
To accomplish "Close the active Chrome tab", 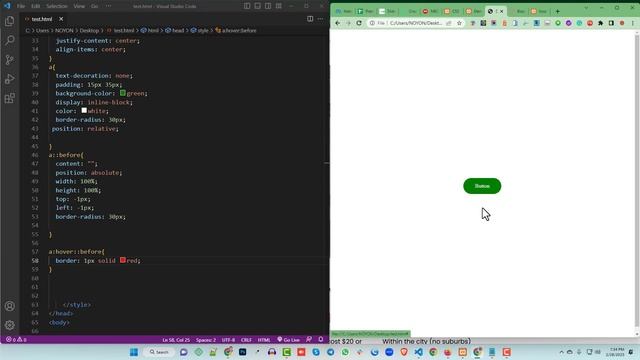I will coord(502,11).
